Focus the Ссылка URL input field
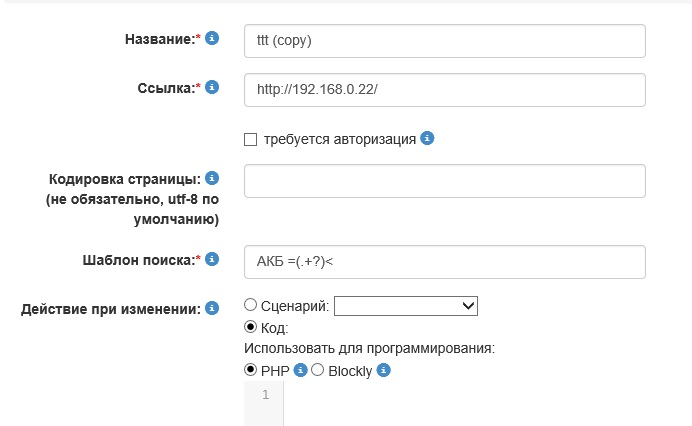Viewport: 692px width, 426px height. click(444, 89)
